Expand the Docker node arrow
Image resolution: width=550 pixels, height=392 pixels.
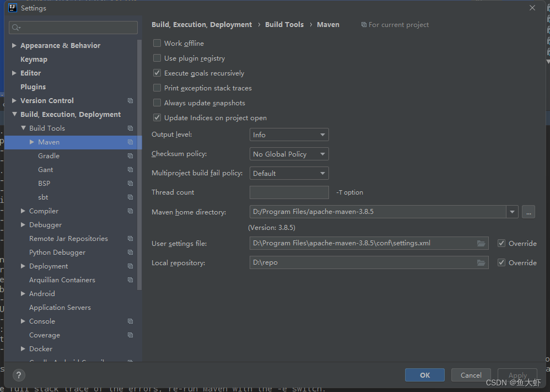(23, 349)
